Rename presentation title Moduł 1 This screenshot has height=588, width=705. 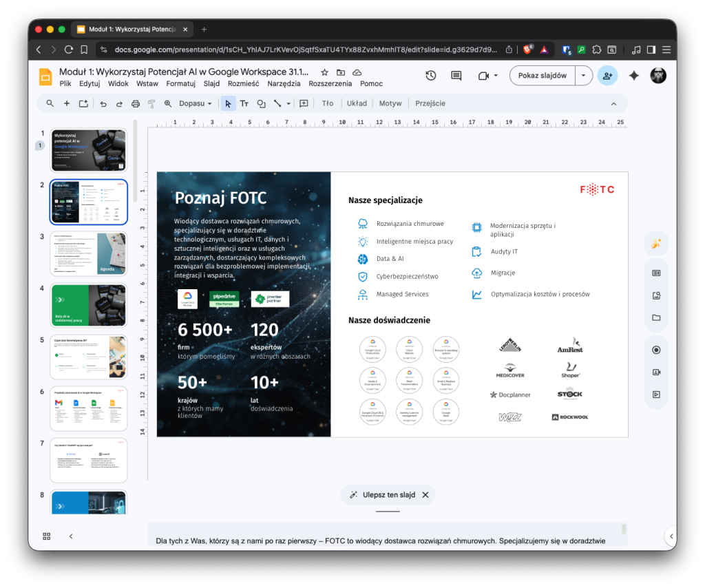(184, 72)
